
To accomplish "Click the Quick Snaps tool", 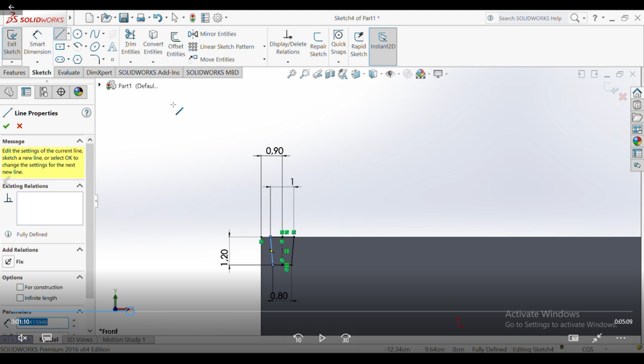I will (339, 43).
